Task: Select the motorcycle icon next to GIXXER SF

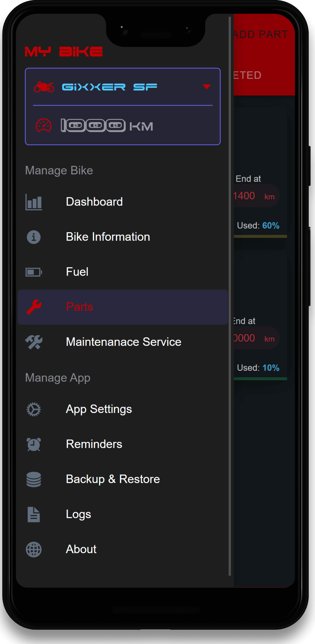Action: pyautogui.click(x=44, y=87)
